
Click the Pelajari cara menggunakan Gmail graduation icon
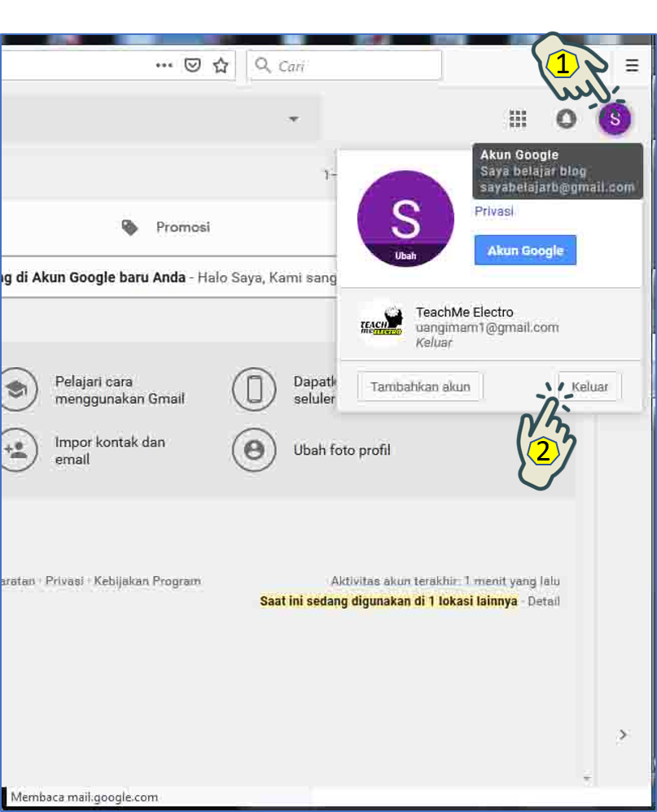[18, 390]
